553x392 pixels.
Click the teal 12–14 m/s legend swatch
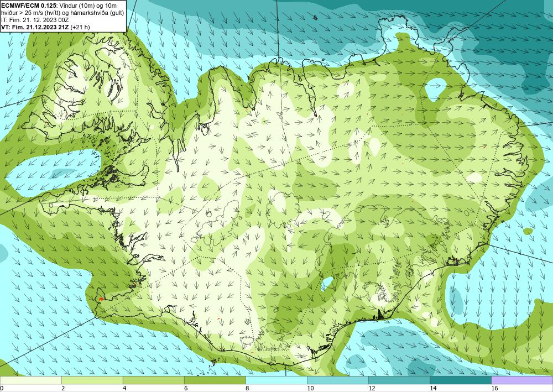coord(399,380)
